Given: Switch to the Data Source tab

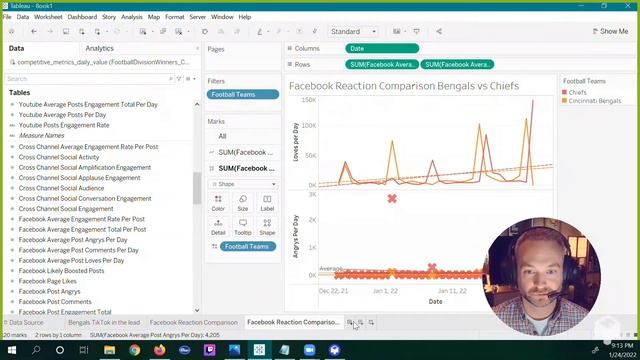Looking at the screenshot, I should 23,322.
